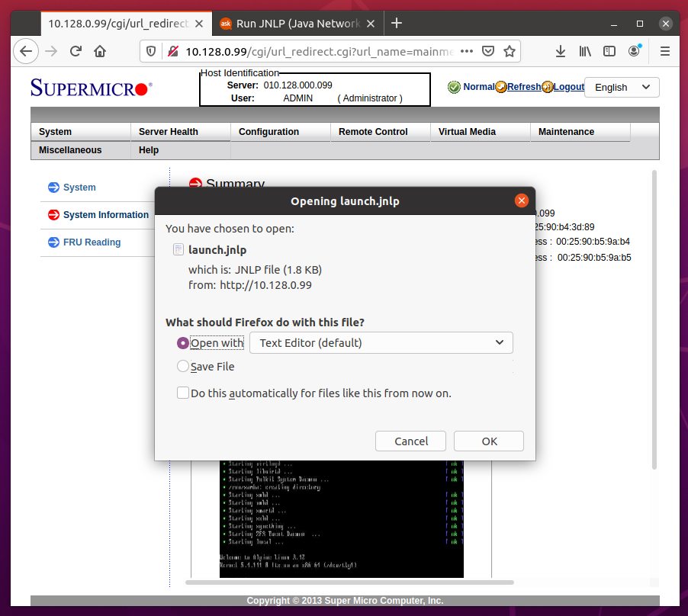Screen dimensions: 688x616
Task: Select the Open with radio button
Action: [183, 343]
